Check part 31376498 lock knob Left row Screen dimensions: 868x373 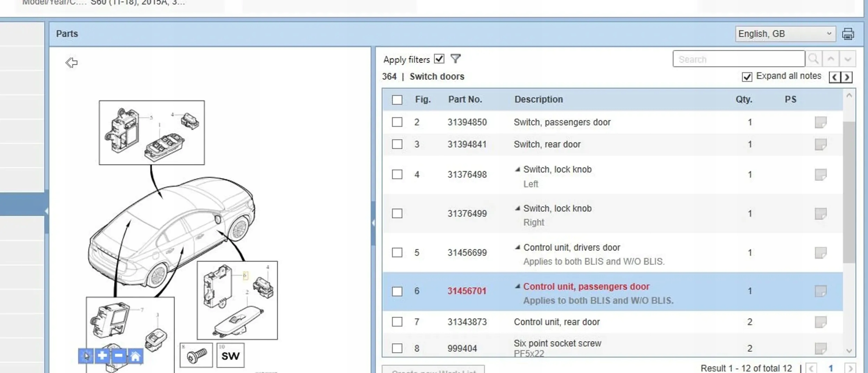pyautogui.click(x=397, y=174)
